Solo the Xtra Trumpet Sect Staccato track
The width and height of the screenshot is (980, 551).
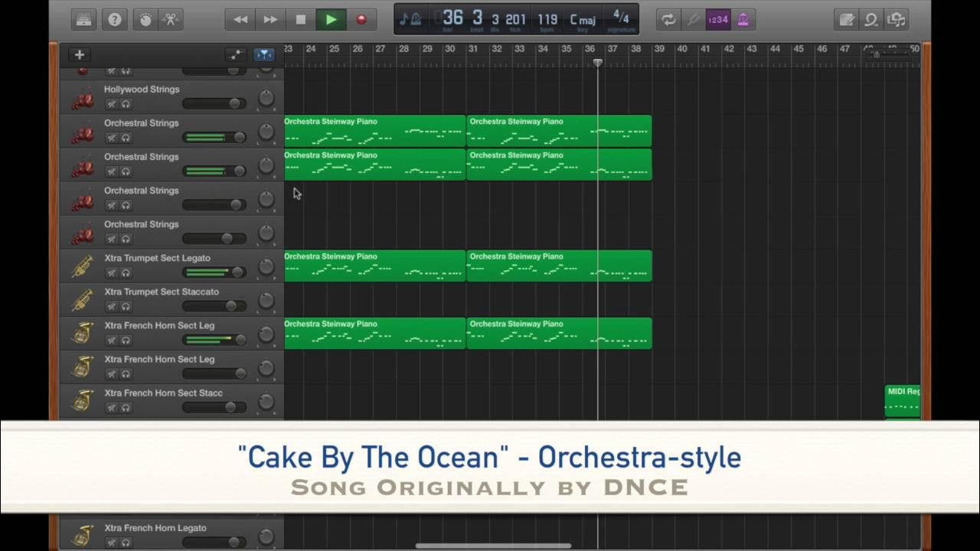click(x=126, y=306)
